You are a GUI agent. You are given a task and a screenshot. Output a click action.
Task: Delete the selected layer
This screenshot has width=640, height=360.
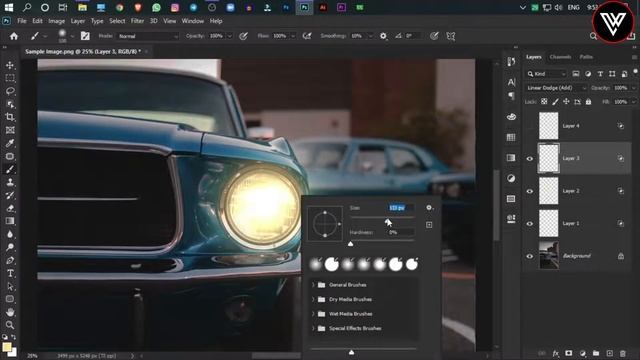tap(623, 353)
